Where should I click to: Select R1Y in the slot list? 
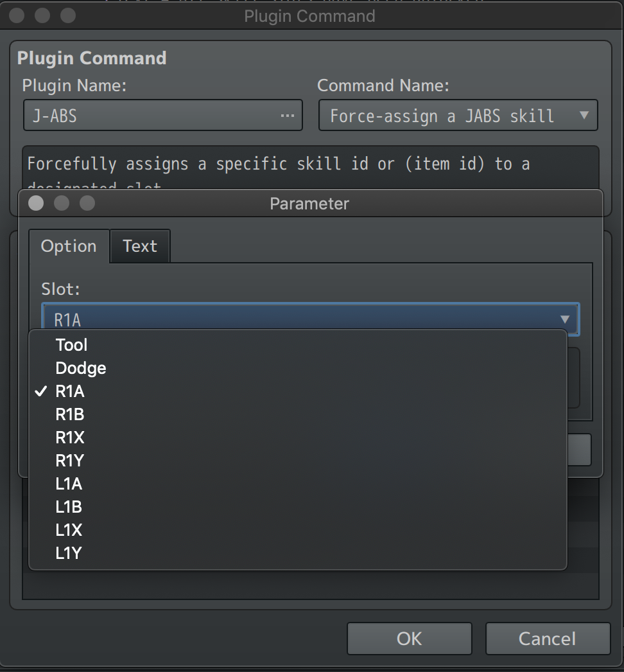298,461
